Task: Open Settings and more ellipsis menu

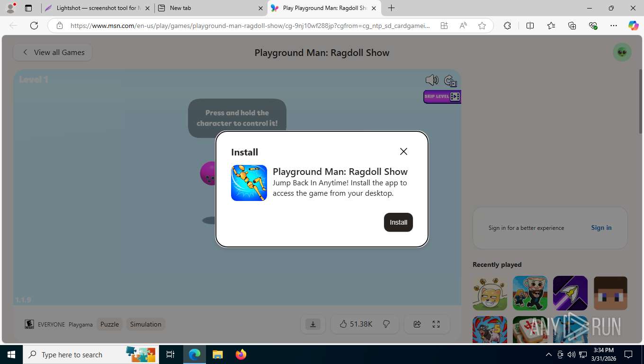Action: pos(614,26)
